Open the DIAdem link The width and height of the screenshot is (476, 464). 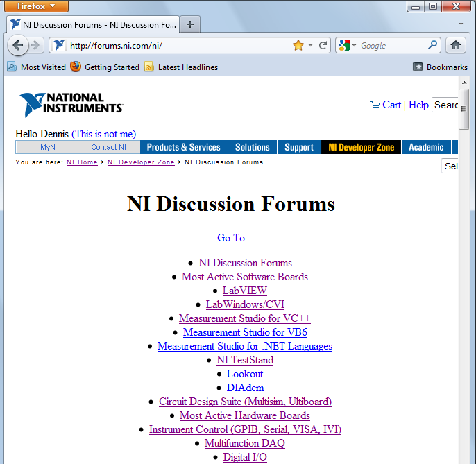[246, 388]
